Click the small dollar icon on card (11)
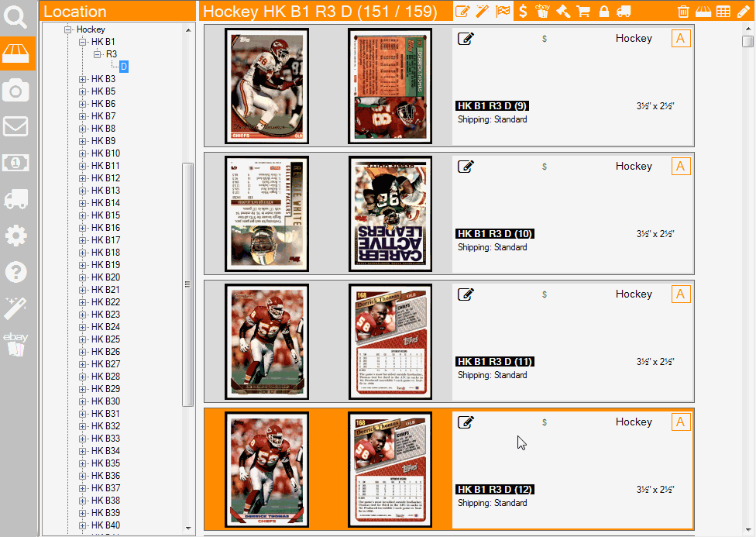Screen dimensions: 756x537 pyautogui.click(x=545, y=294)
